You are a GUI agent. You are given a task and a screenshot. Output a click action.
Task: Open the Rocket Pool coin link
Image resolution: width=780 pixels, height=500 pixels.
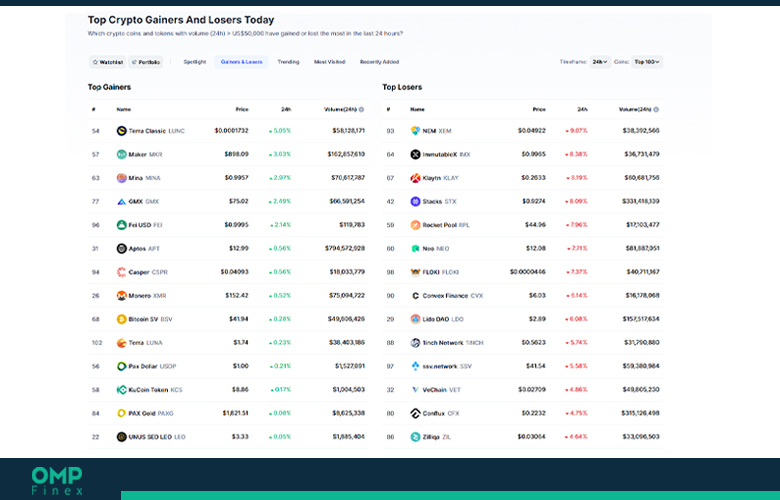(x=440, y=225)
